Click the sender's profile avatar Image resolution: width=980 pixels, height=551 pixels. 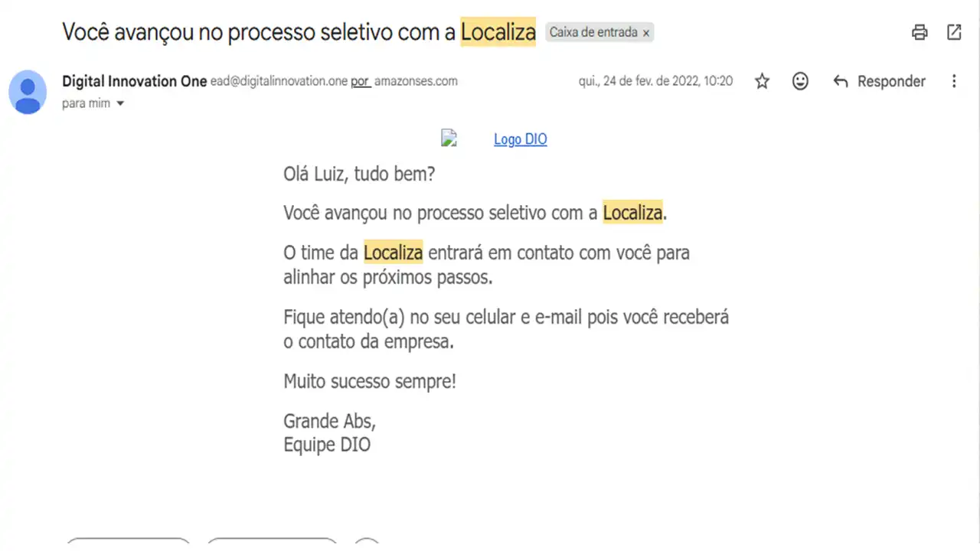tap(28, 92)
